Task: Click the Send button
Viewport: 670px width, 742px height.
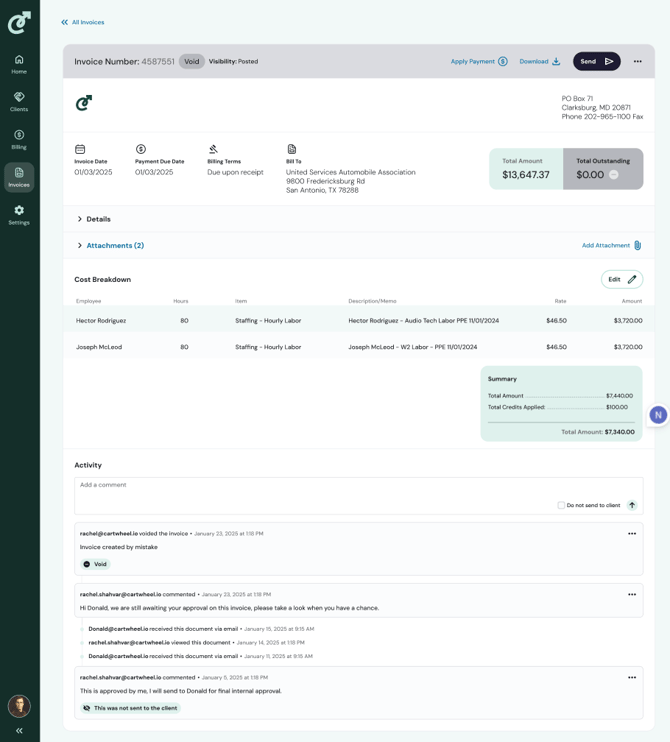Action: click(596, 62)
